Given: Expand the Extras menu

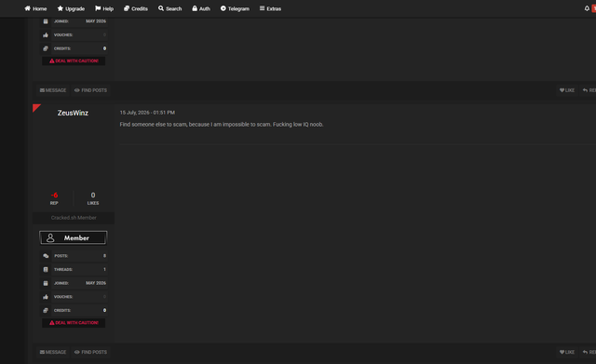Looking at the screenshot, I should pyautogui.click(x=270, y=8).
